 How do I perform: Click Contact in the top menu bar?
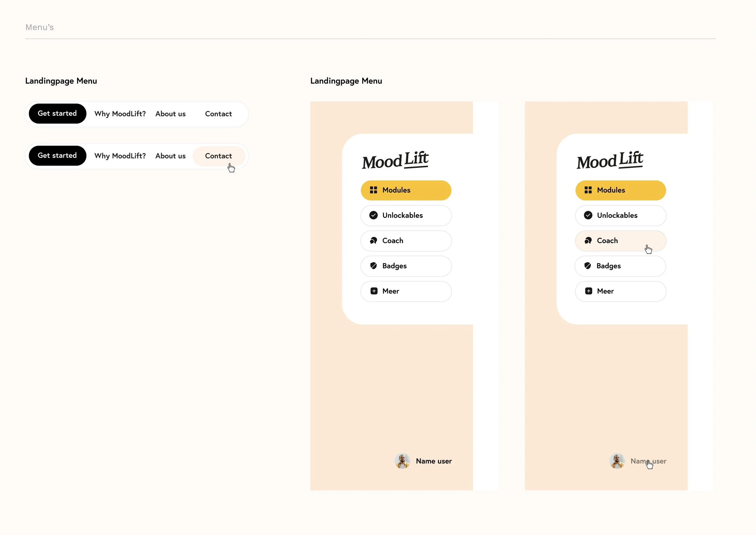(218, 114)
